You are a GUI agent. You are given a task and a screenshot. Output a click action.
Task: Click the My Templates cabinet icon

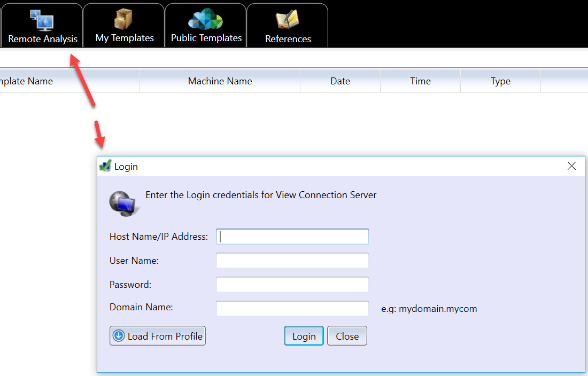pyautogui.click(x=123, y=19)
